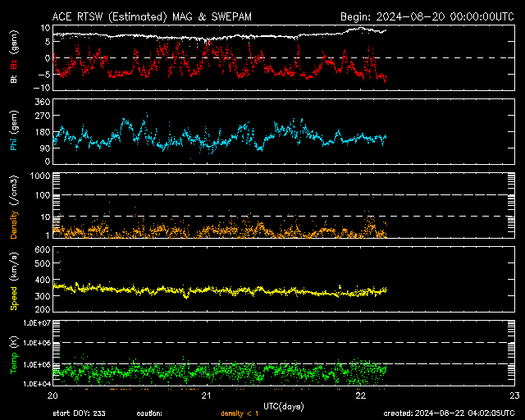Screen dimensions: 525x420
Task: Click the '500' tick on Speed axis
Action: (x=43, y=263)
